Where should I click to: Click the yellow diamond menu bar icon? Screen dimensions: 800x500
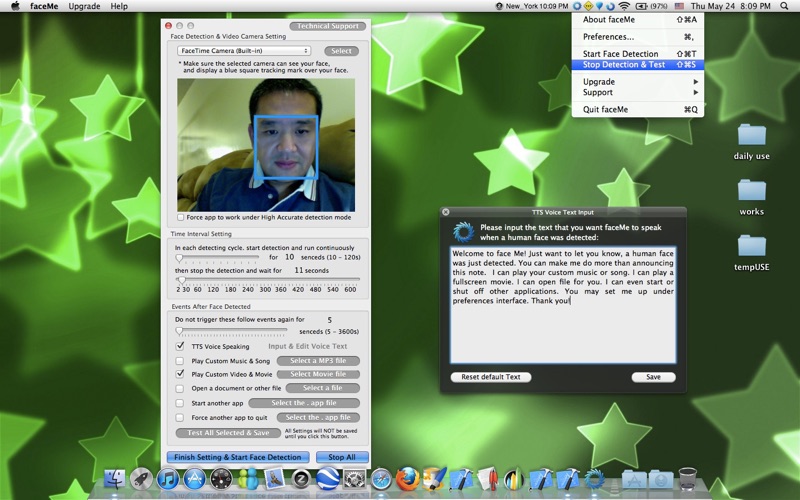(588, 6)
